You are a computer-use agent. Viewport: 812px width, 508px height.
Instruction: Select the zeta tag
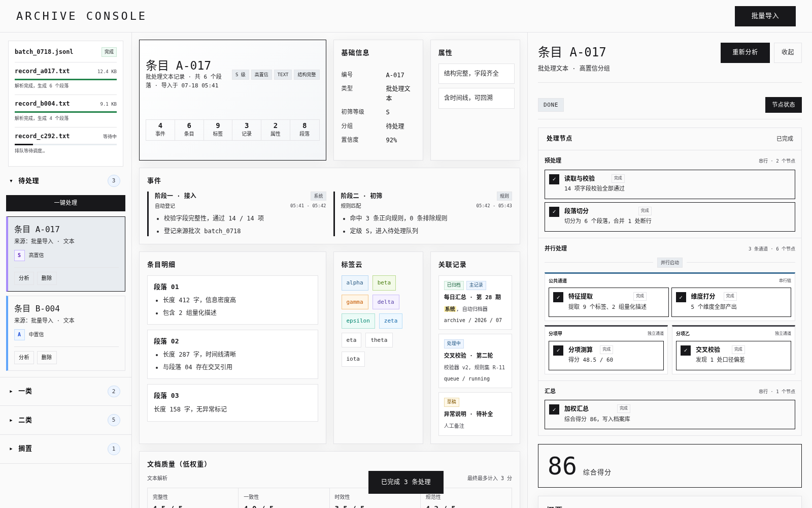coord(391,321)
